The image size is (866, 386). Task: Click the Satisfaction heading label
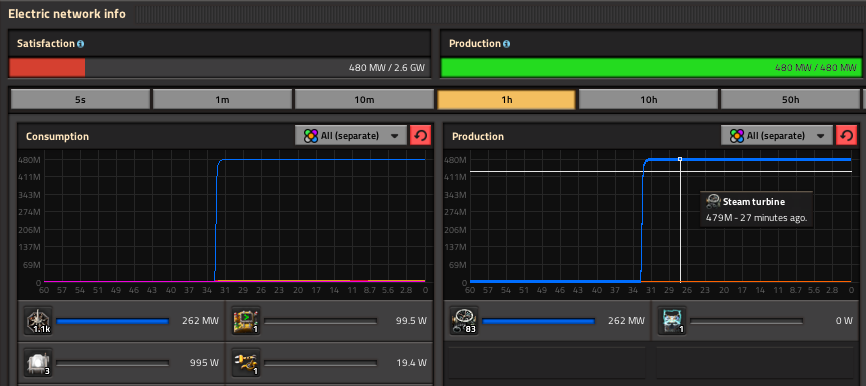coord(45,44)
